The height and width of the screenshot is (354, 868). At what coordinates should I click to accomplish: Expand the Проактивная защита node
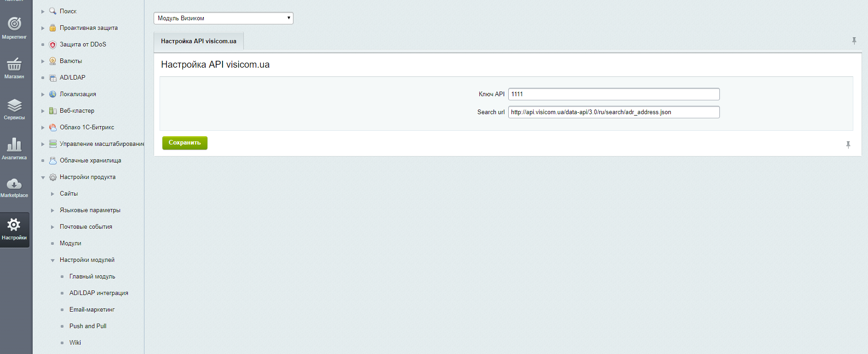tap(43, 28)
